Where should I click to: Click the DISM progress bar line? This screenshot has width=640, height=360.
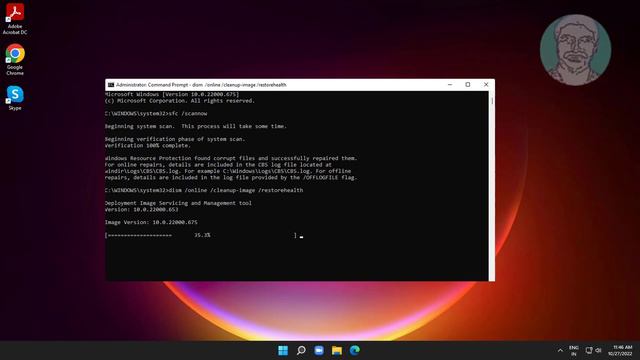pos(201,235)
